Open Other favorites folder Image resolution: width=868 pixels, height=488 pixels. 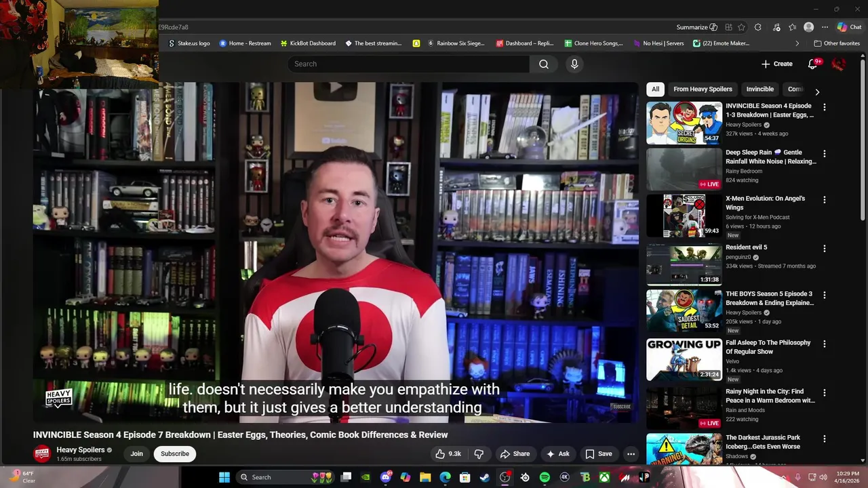pyautogui.click(x=837, y=43)
